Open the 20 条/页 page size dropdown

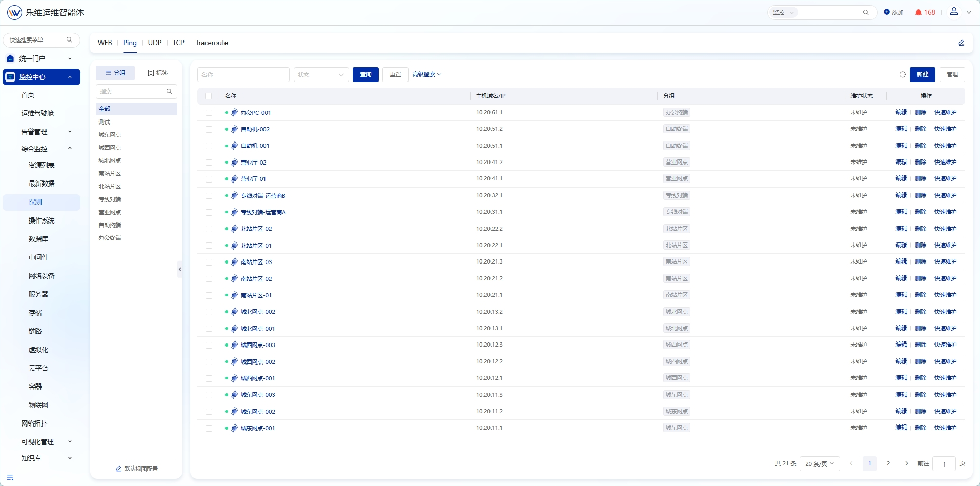click(x=820, y=464)
